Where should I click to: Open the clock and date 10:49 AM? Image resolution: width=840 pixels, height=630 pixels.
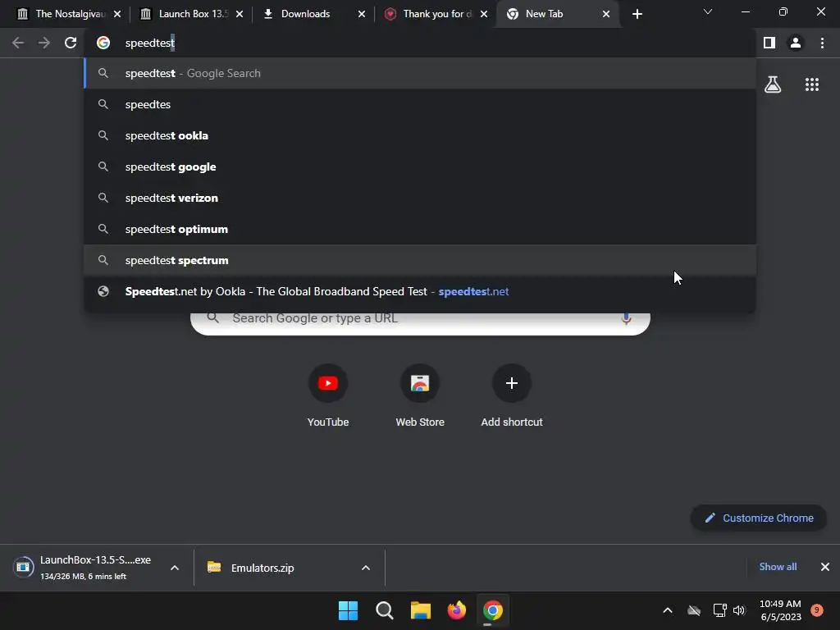[x=781, y=610]
